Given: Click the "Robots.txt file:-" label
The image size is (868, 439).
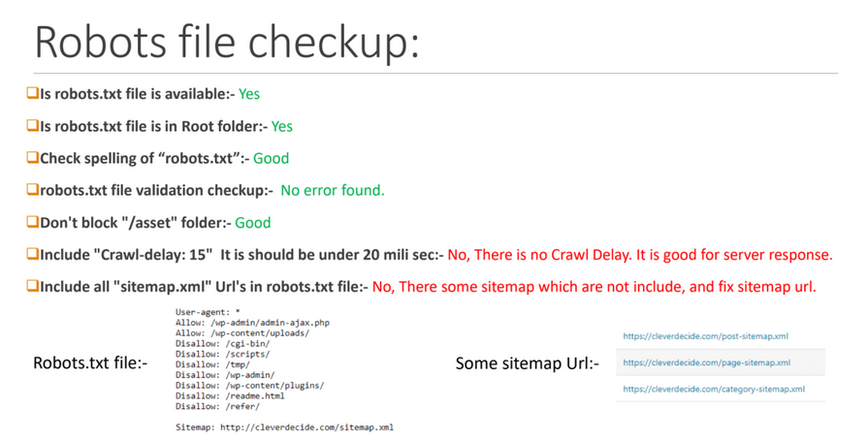Looking at the screenshot, I should (90, 363).
